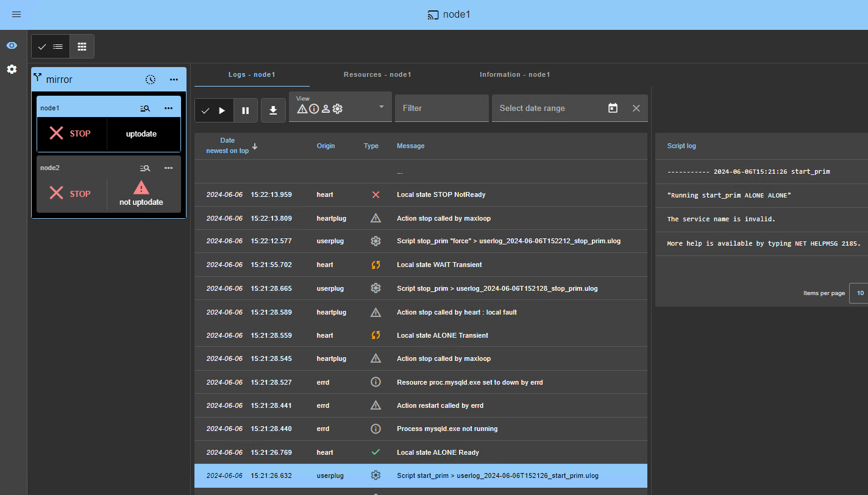Click the mirror module scheduler clock icon
The width and height of the screenshot is (868, 495).
pyautogui.click(x=151, y=79)
